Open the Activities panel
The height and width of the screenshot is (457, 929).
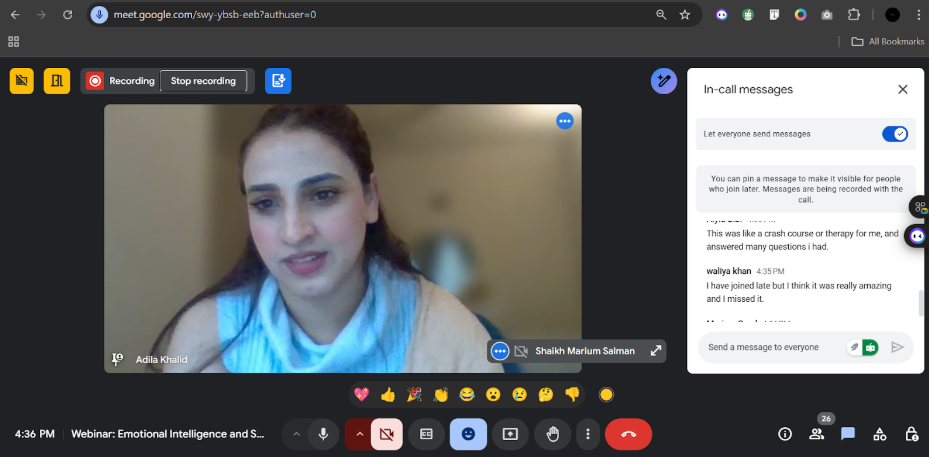tap(880, 434)
